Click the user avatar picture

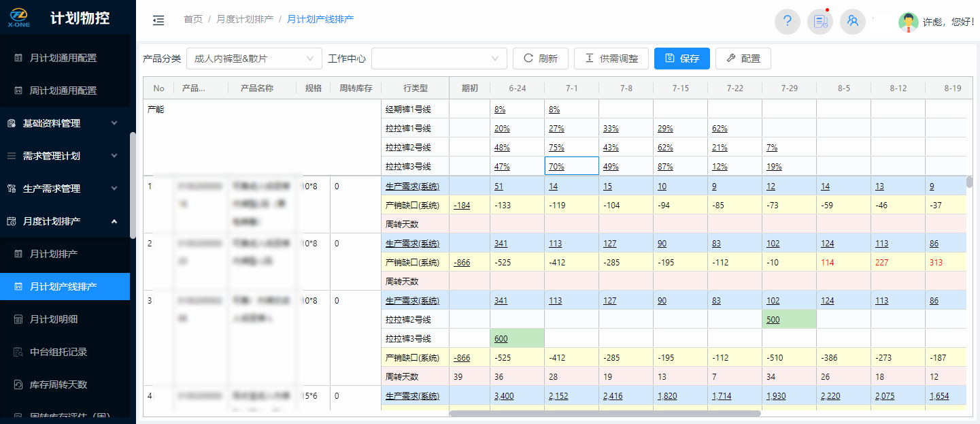point(908,22)
